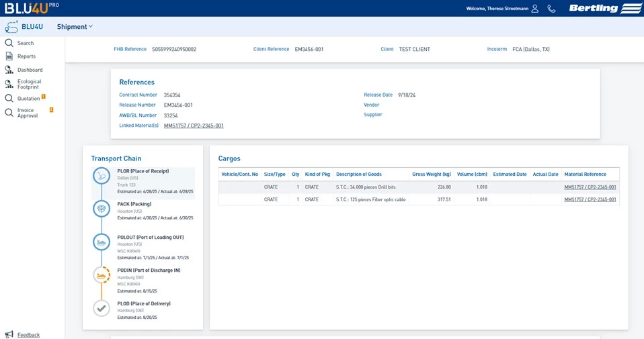Open material reference for Fiber optic cable row
The width and height of the screenshot is (644, 339).
click(590, 199)
